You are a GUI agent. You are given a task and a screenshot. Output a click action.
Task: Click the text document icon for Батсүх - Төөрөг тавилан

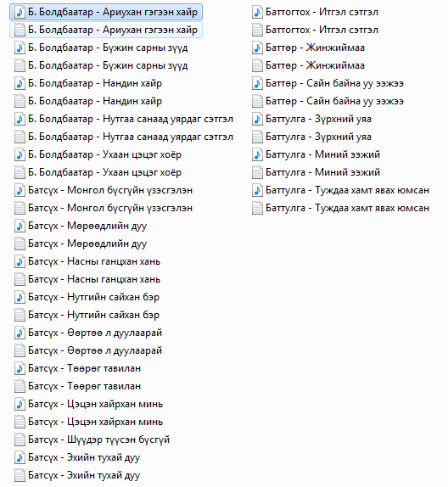click(x=20, y=386)
